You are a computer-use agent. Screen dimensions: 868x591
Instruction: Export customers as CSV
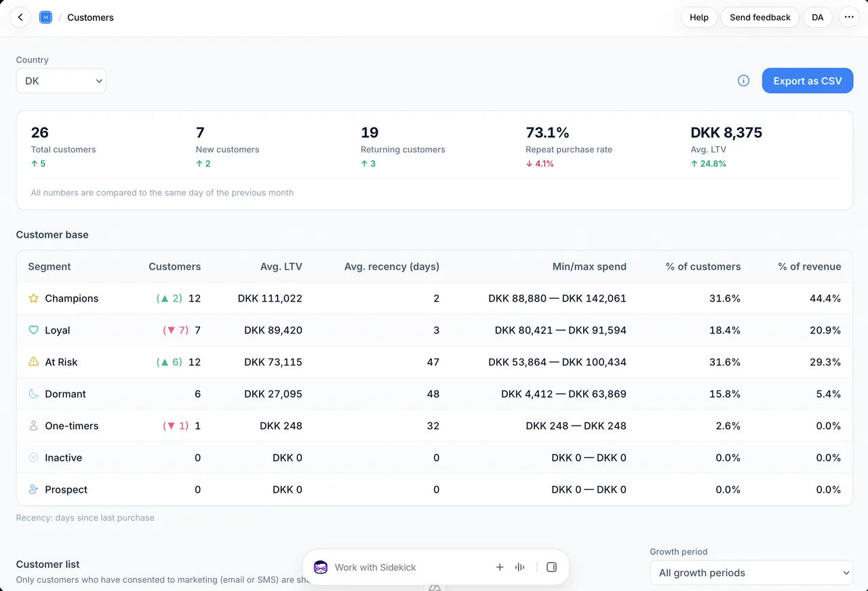pos(808,81)
